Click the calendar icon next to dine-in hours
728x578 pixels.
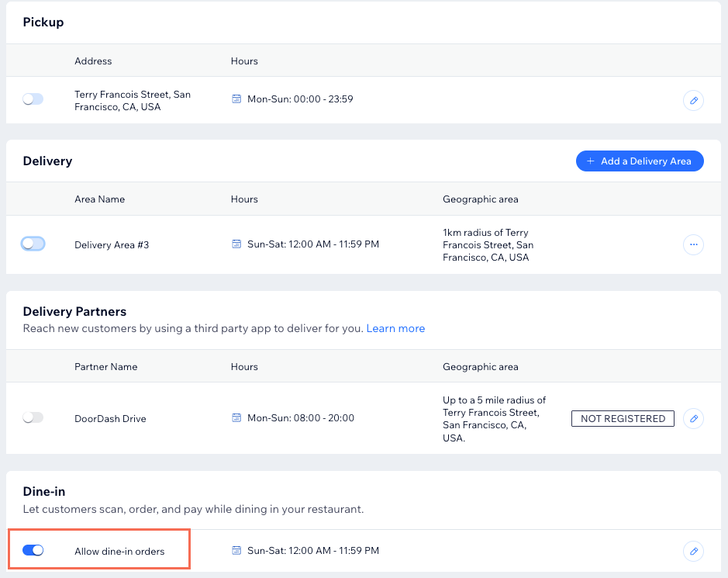pyautogui.click(x=236, y=551)
